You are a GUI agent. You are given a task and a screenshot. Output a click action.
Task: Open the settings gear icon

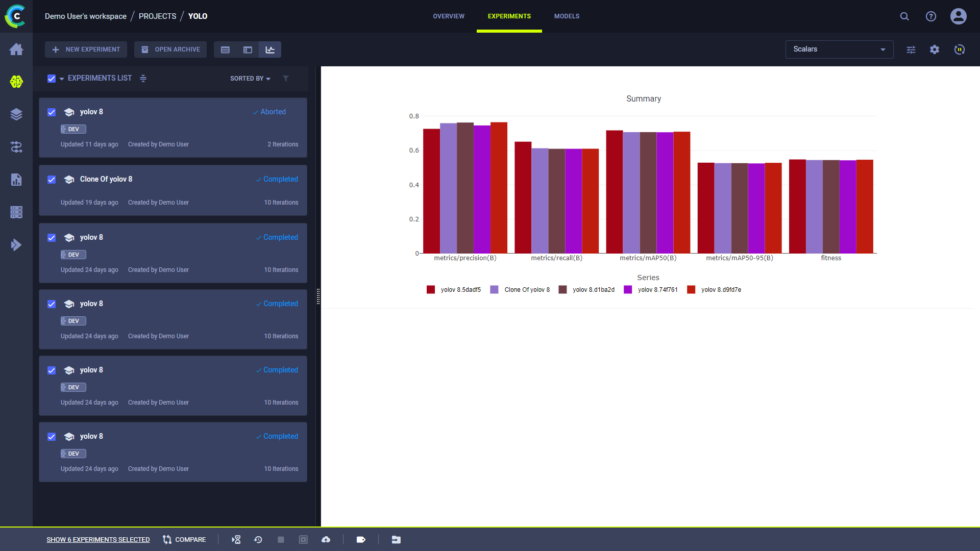[935, 49]
